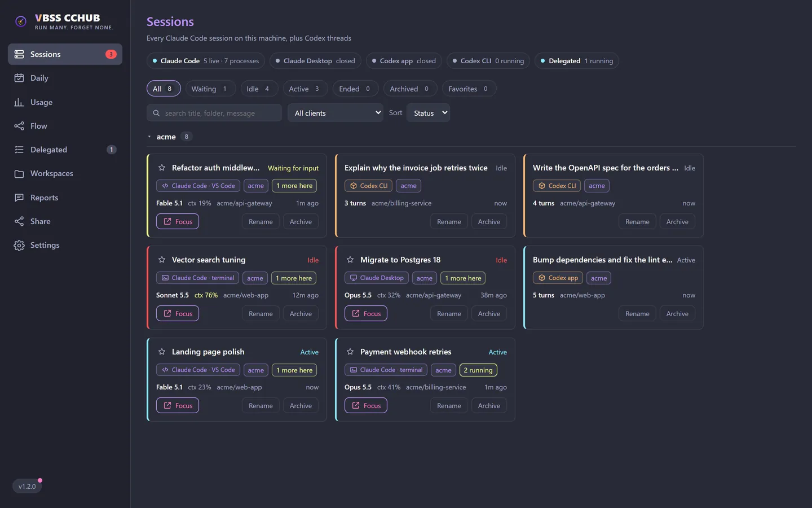Screen dimensions: 812x508
Task: Click the Sessions sidebar icon
Action: click(x=19, y=54)
